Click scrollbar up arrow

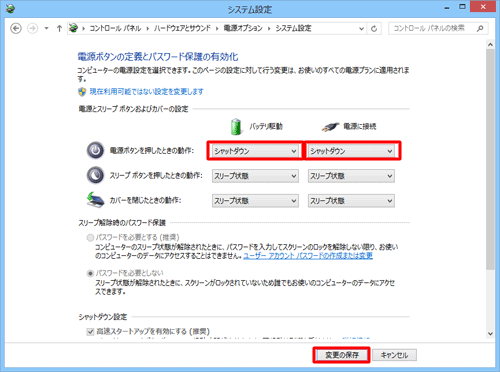(x=490, y=44)
